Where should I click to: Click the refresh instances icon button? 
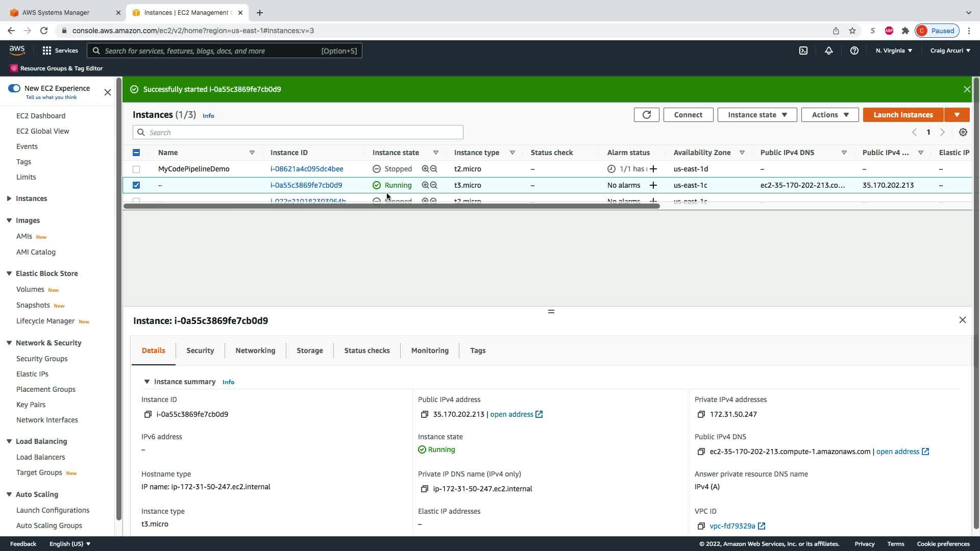646,115
